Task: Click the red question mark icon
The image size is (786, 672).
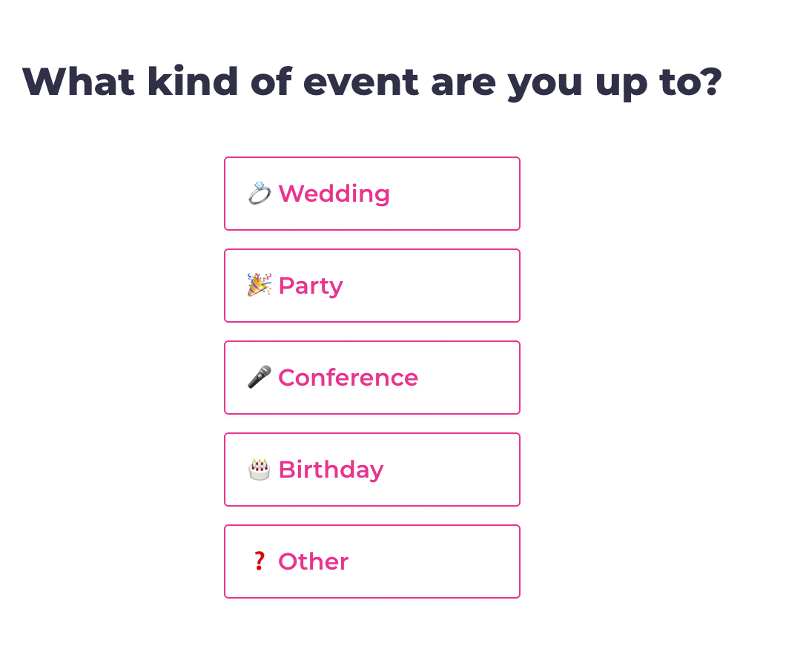Action: [259, 561]
